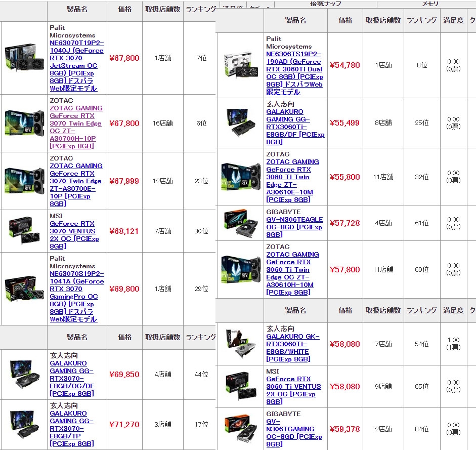The width and height of the screenshot is (476, 450).
Task: Click the 12店舗 shop count cell
Action: click(x=163, y=181)
